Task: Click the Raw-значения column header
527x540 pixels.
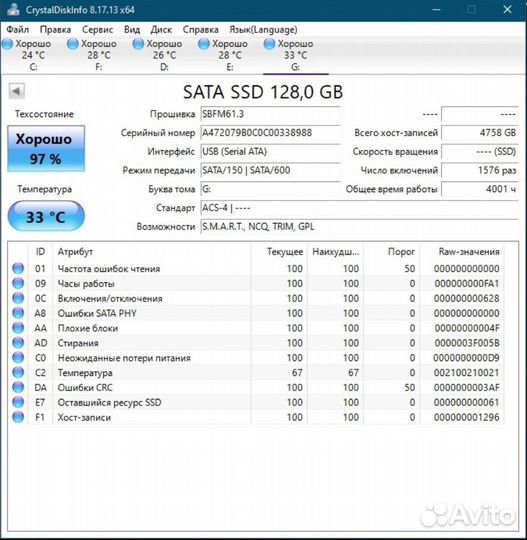Action: [x=462, y=252]
